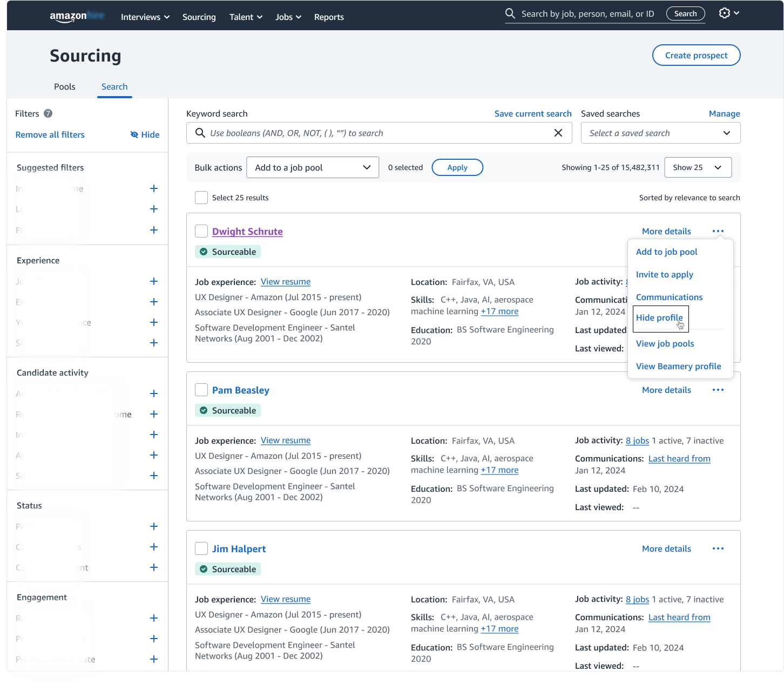Choose 'View job pools' in the context menu

point(665,343)
